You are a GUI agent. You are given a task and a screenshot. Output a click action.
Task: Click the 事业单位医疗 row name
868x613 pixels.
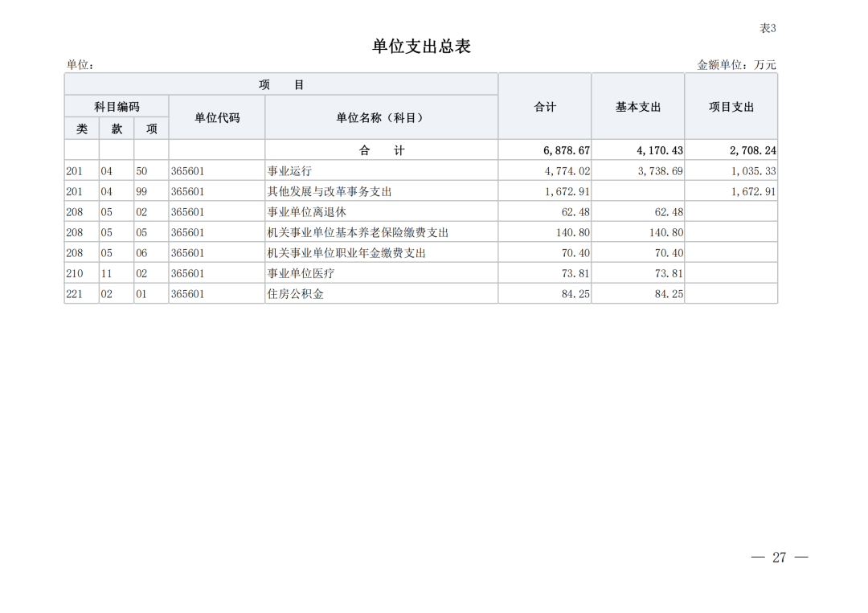pos(301,273)
